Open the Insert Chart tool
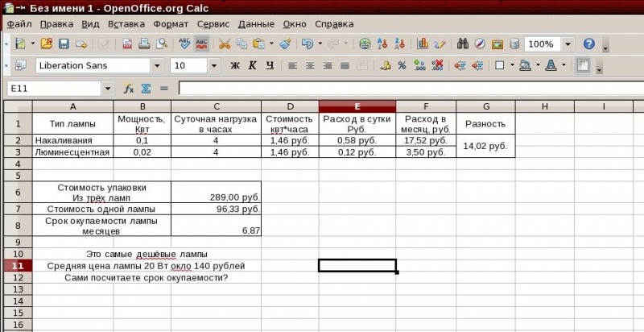Screen dimensions: 644x332 pyautogui.click(x=422, y=44)
